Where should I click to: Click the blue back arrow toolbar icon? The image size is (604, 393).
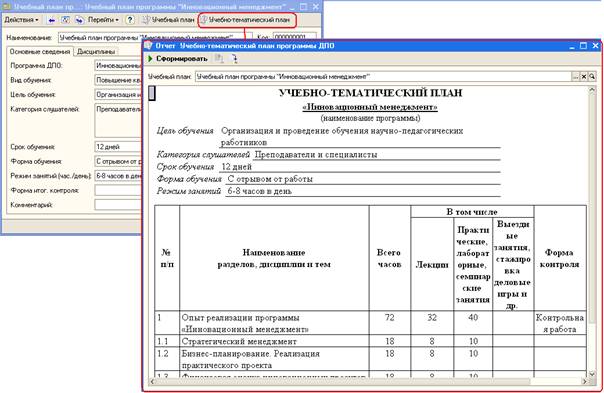[52, 20]
